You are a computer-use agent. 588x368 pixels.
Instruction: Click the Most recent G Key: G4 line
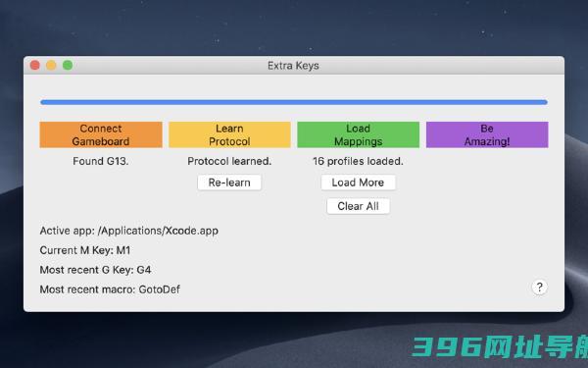(96, 270)
